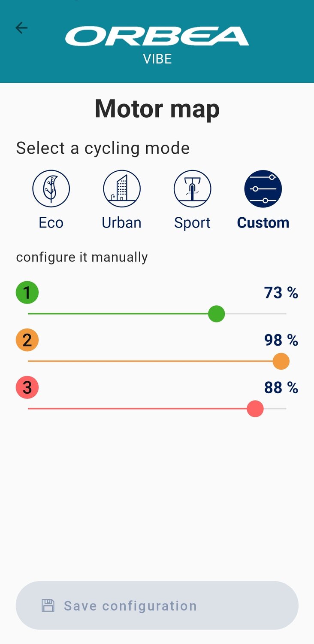Click the unfilled end of level 1 track

coord(257,314)
